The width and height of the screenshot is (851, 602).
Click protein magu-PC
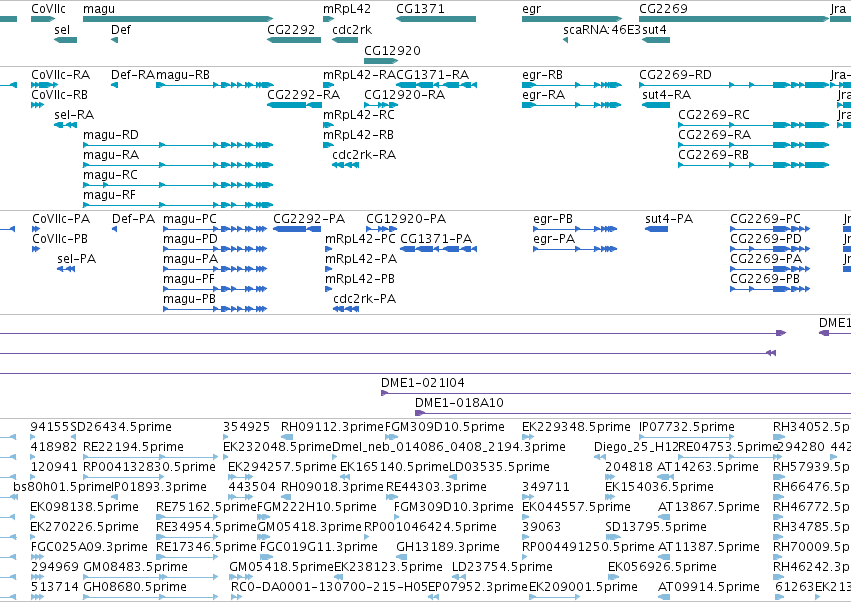(x=189, y=219)
